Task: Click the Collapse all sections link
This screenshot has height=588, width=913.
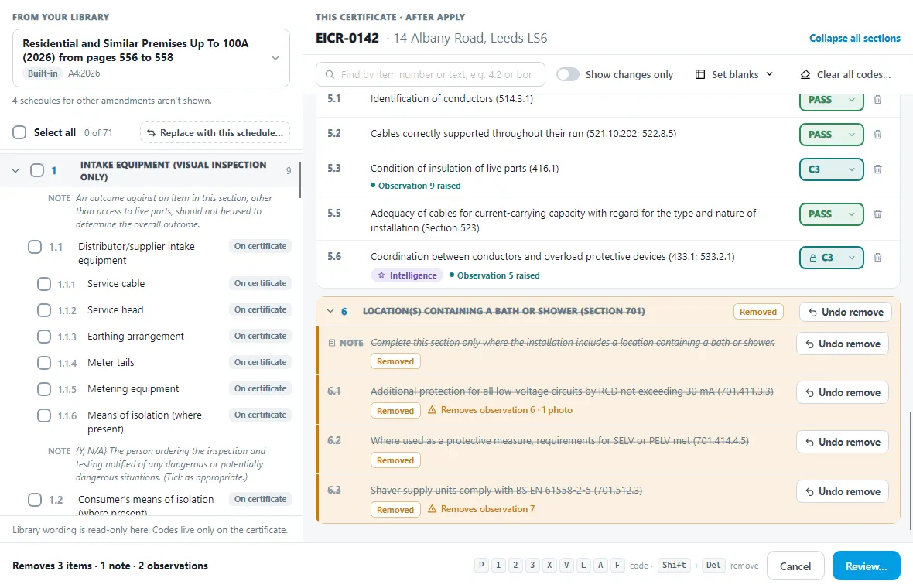Action: [855, 39]
